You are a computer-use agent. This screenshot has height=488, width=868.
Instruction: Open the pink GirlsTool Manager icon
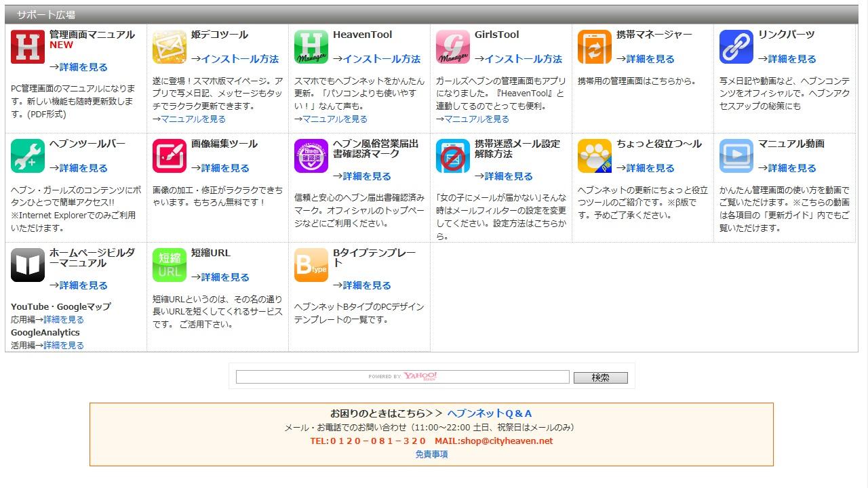coord(453,47)
